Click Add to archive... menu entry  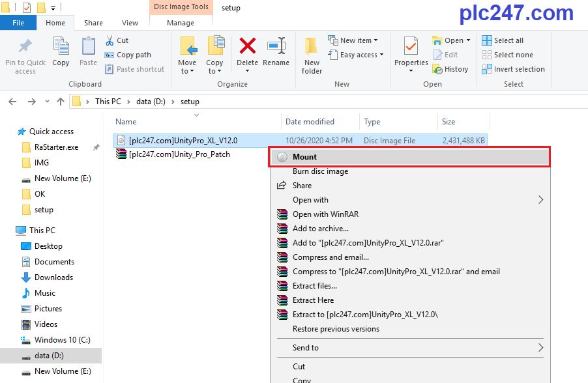click(x=409, y=229)
